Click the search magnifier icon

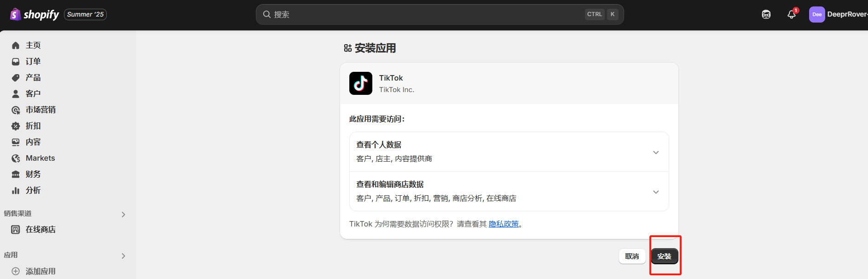tap(266, 14)
